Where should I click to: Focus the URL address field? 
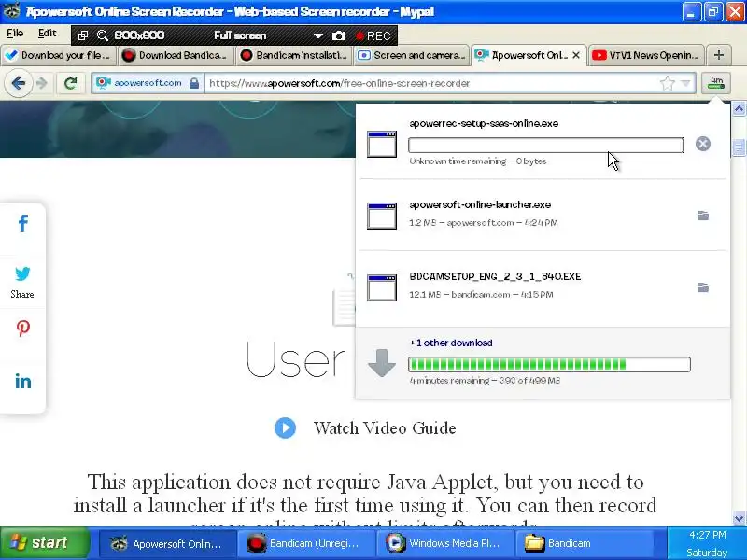click(431, 83)
